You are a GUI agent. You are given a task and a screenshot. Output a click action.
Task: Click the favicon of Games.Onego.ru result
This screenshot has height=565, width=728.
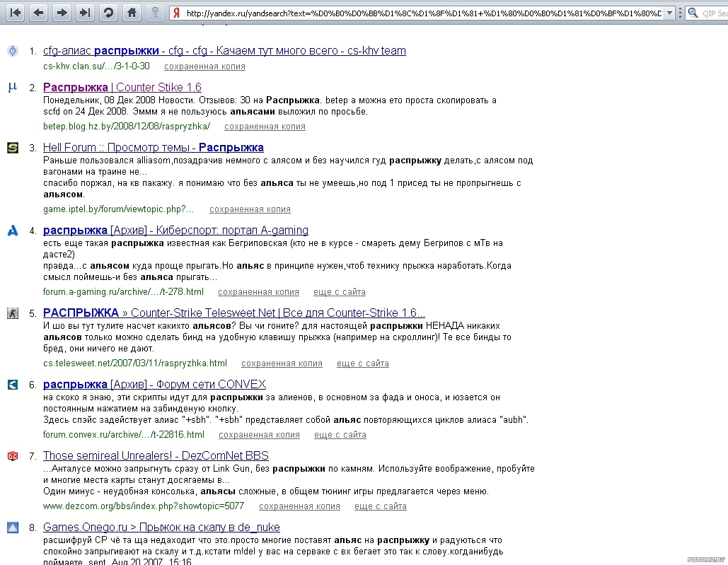tap(13, 528)
